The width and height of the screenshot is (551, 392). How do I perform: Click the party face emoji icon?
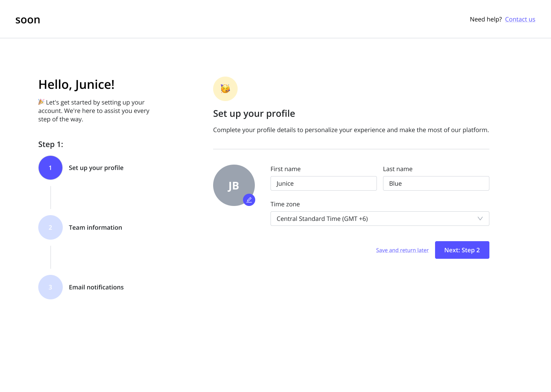[225, 89]
